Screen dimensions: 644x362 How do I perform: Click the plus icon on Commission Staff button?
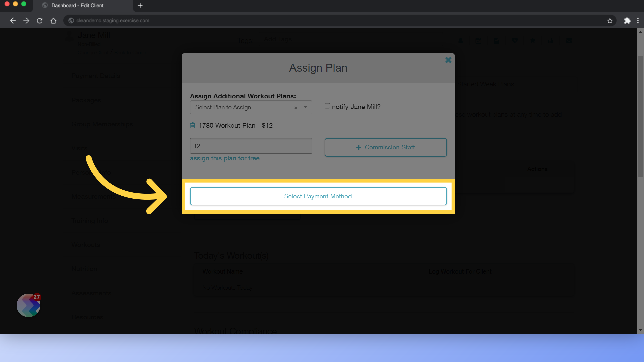click(358, 147)
